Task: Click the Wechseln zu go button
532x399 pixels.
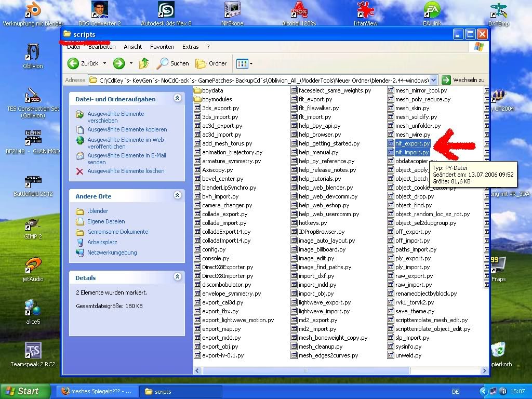Action: click(x=463, y=80)
